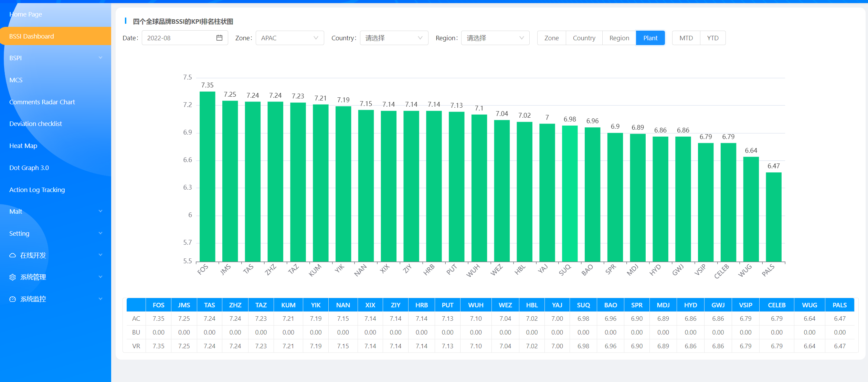The image size is (868, 382).
Task: Click the KUM bar in chart
Action: [320, 183]
